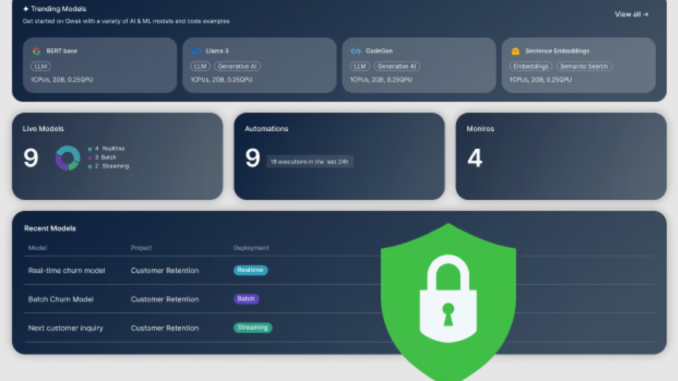Image resolution: width=678 pixels, height=381 pixels.
Task: Click the purple Batch deployment badge
Action: (246, 299)
